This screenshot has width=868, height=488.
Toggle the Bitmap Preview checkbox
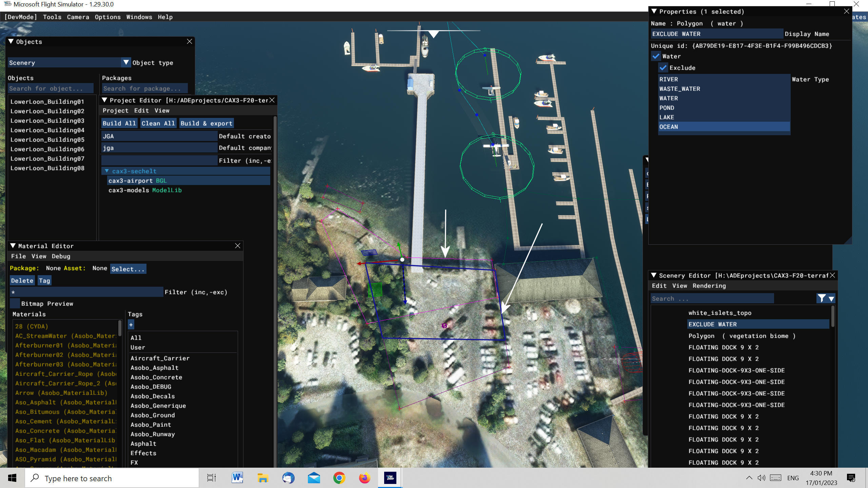coord(15,303)
